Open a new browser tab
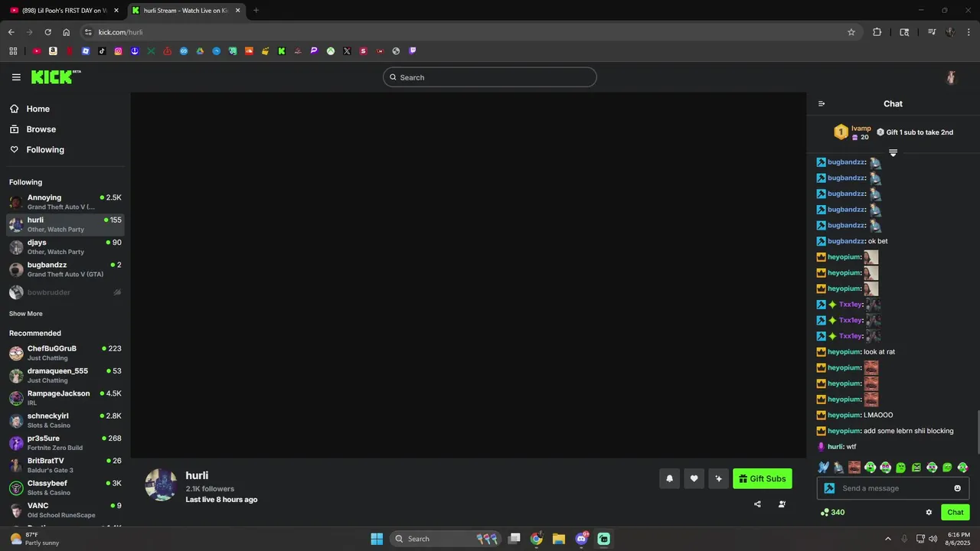 point(256,11)
